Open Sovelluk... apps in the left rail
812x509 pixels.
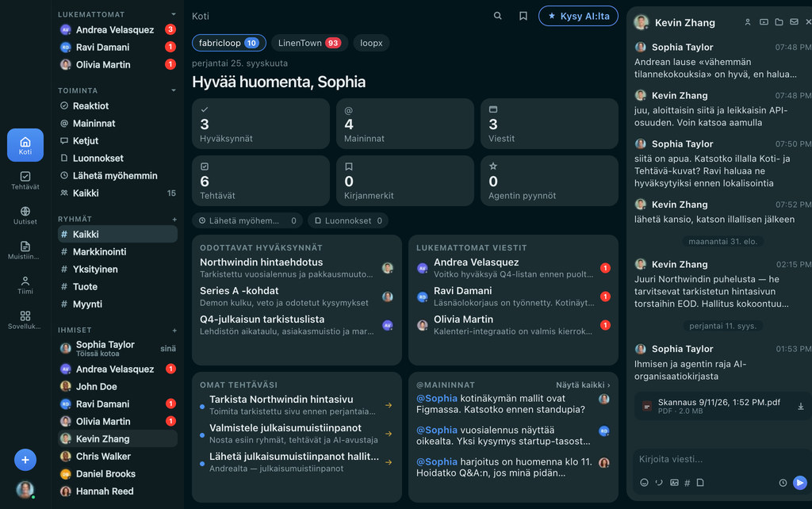tap(25, 320)
